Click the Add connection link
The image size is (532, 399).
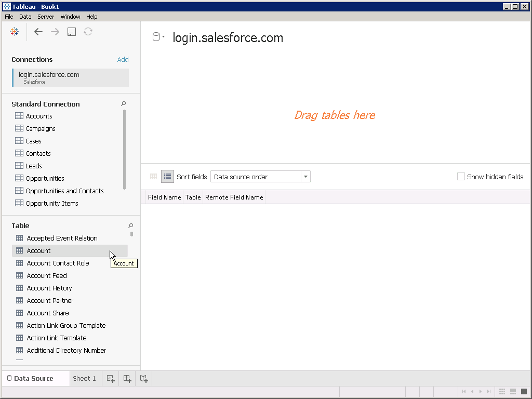[123, 59]
